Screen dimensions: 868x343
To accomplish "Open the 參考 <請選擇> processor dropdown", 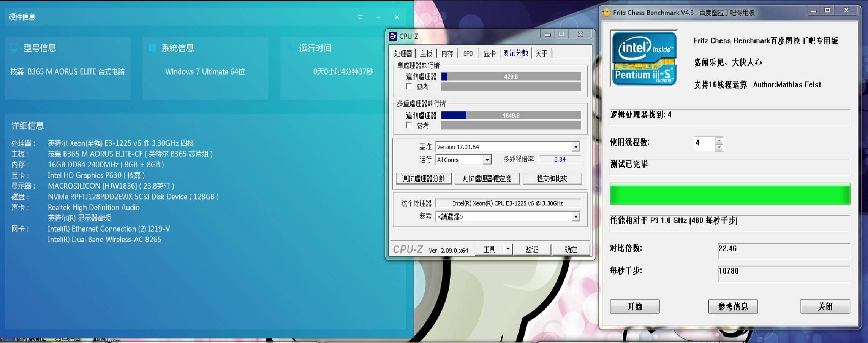I will point(576,216).
